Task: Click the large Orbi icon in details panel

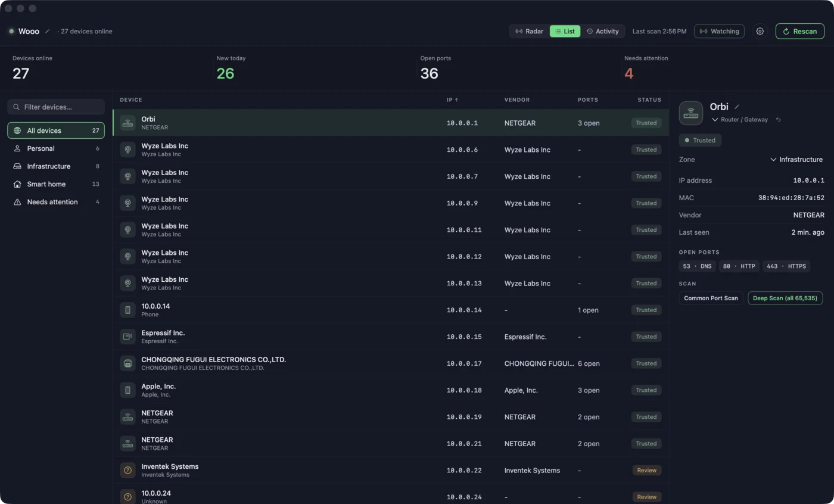Action: (691, 113)
